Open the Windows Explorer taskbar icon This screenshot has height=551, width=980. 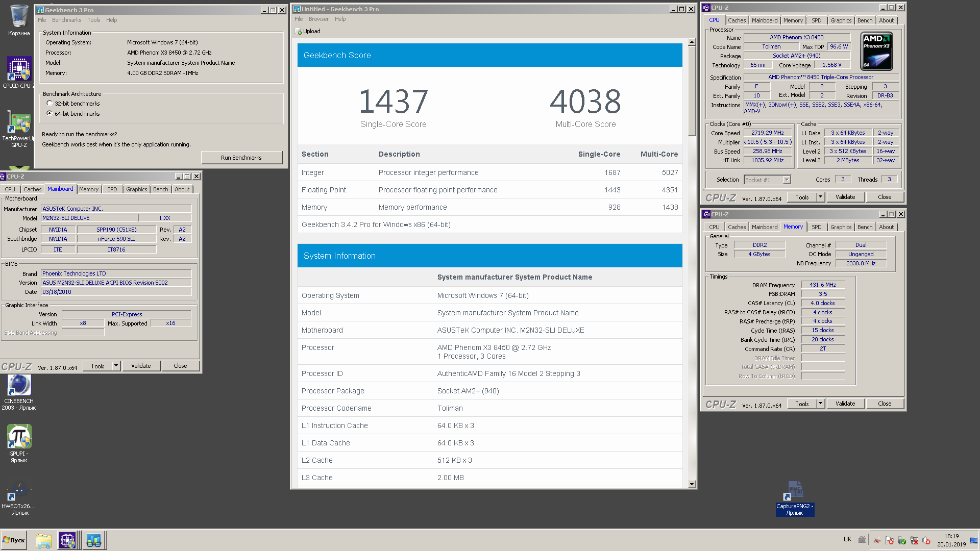click(44, 540)
